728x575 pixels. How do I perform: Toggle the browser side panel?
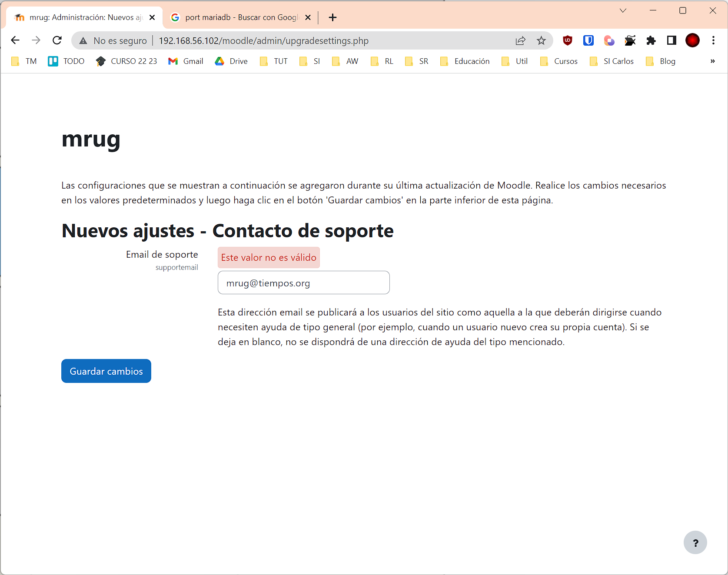click(x=671, y=40)
